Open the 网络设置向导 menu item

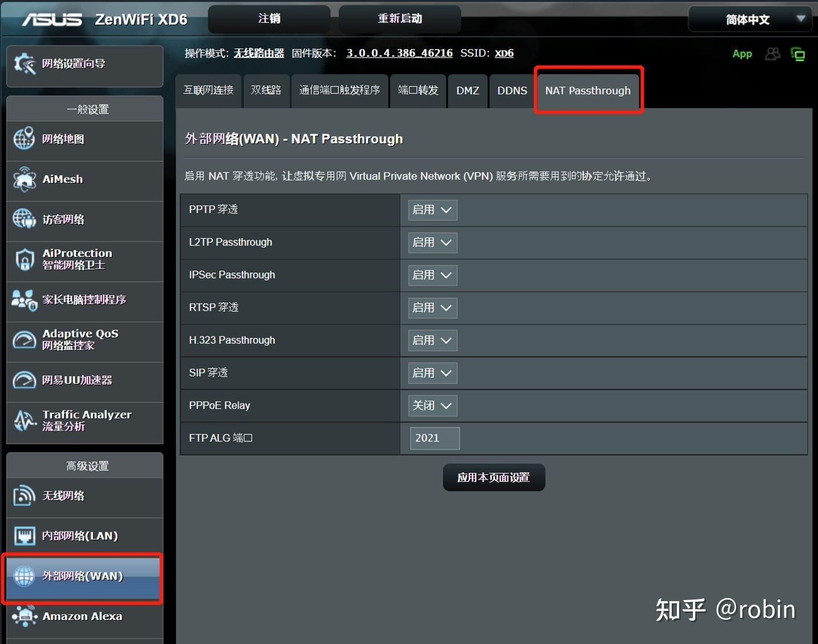point(85,66)
